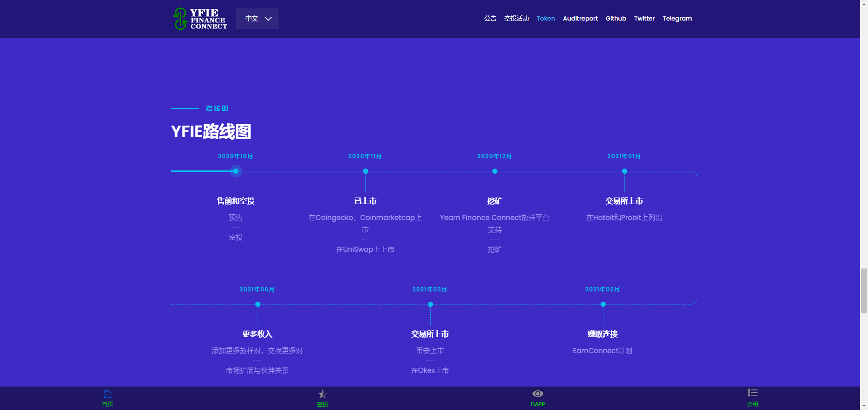Click the 在Hotbit和Probit上列出 text
Viewport: 868px width, 410px height.
pos(624,218)
